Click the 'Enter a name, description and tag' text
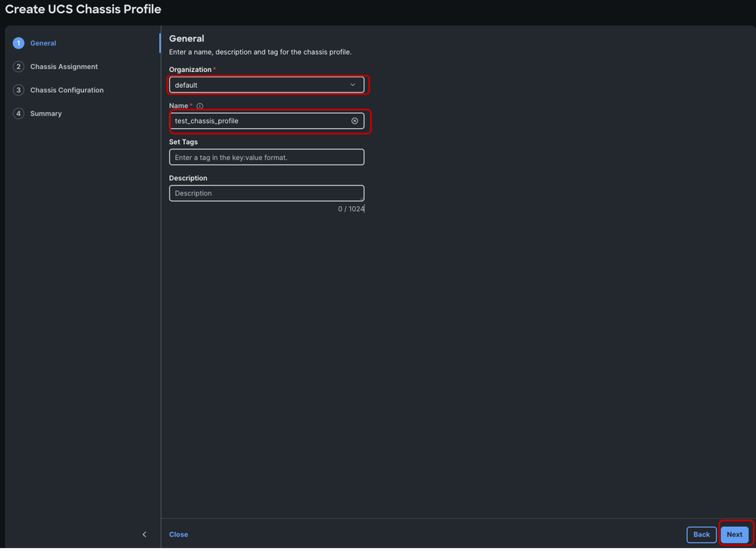 pos(261,52)
